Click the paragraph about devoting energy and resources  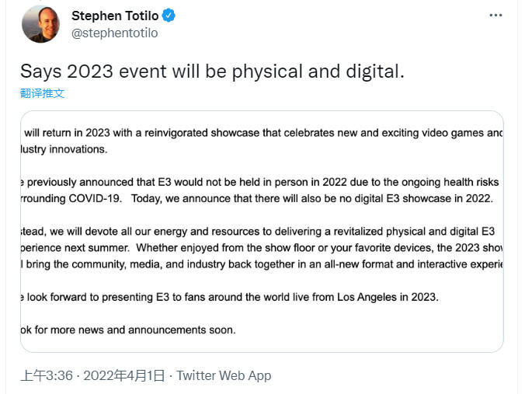tap(262, 248)
